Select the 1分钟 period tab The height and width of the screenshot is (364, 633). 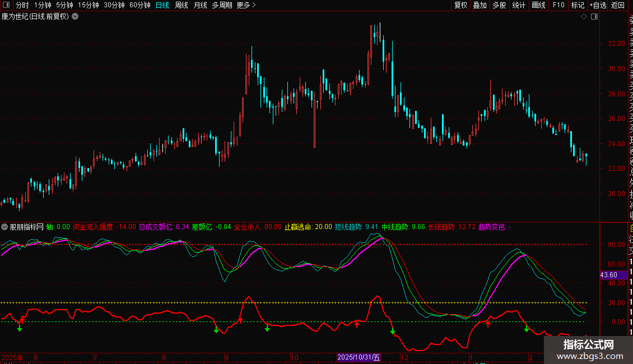43,5
